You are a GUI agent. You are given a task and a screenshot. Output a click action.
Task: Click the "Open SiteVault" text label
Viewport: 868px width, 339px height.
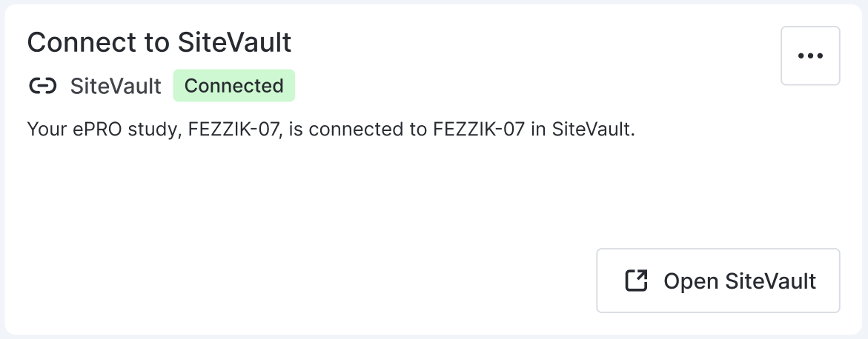tap(740, 281)
